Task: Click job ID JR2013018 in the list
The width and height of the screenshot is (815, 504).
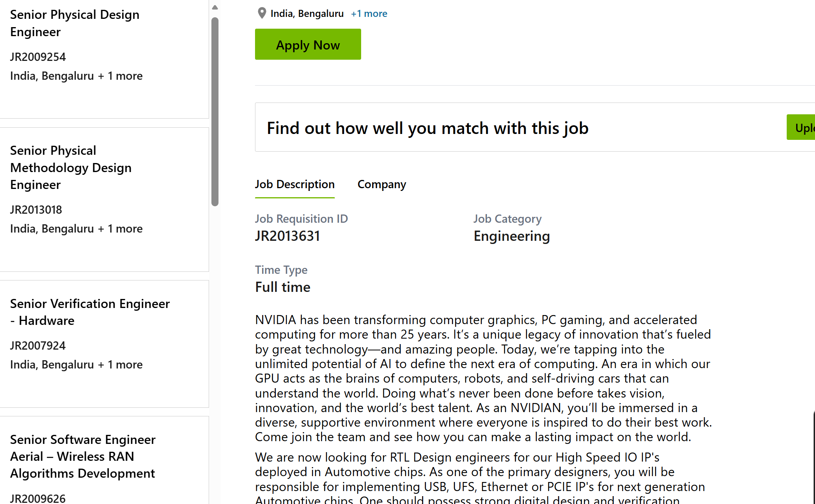Action: 36,210
